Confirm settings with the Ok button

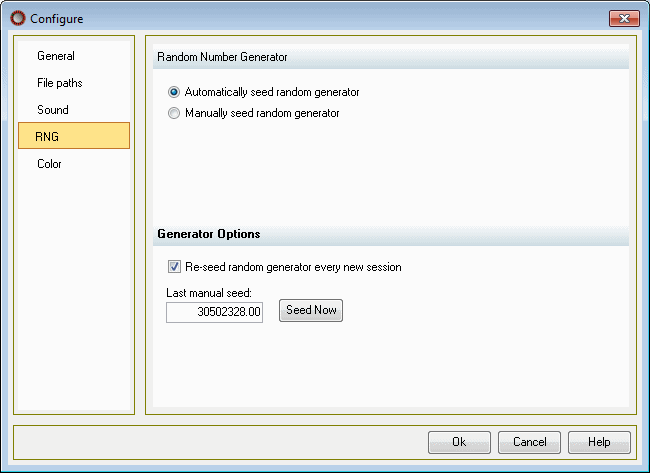459,442
